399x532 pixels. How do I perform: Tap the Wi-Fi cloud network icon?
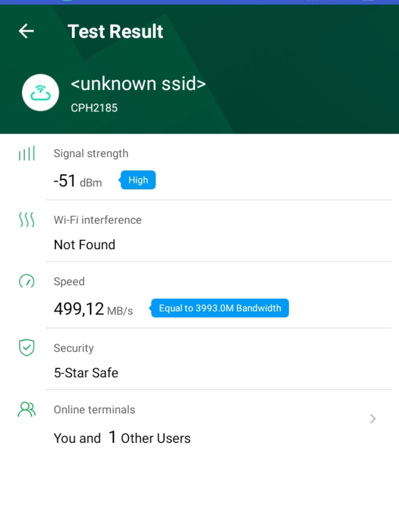pos(41,93)
